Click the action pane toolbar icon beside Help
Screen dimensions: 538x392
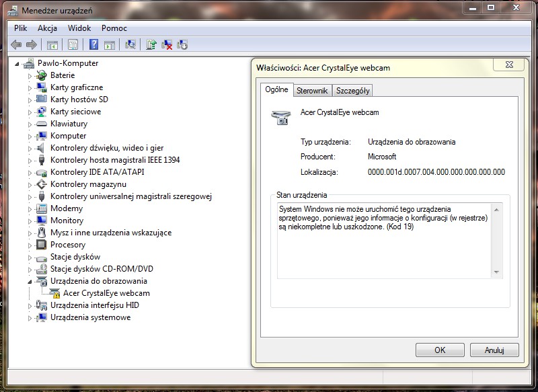click(x=110, y=44)
